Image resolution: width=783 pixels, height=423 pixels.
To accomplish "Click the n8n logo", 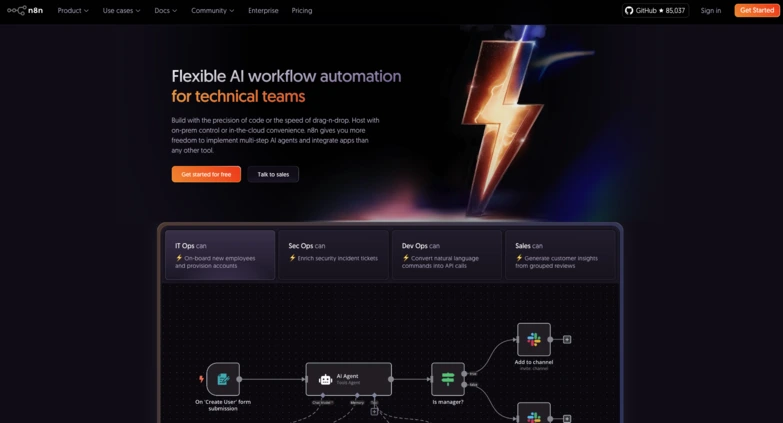I will [x=25, y=10].
